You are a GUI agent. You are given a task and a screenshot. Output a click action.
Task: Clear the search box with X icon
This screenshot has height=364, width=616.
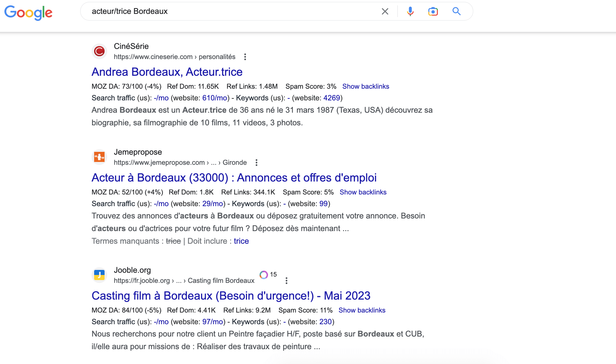385,11
